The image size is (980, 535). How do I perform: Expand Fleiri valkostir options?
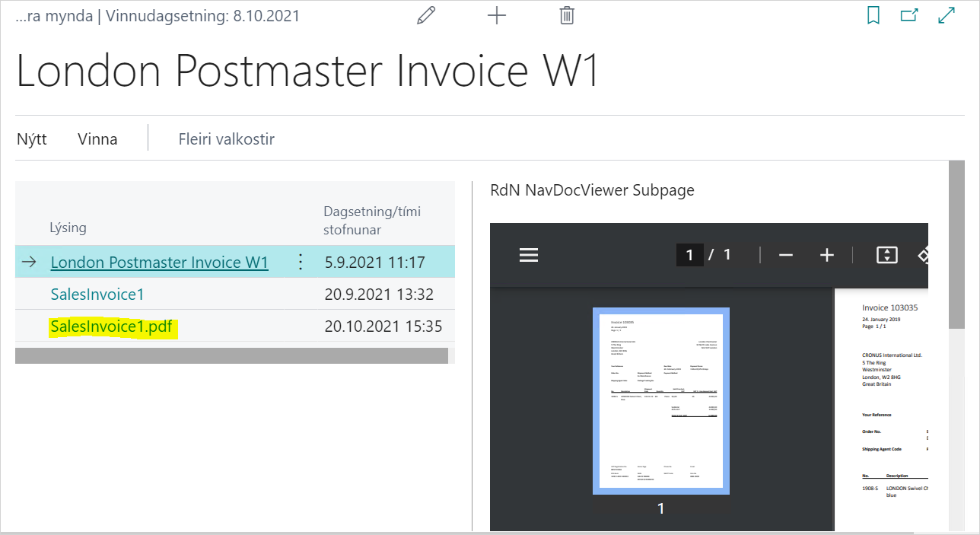(226, 139)
